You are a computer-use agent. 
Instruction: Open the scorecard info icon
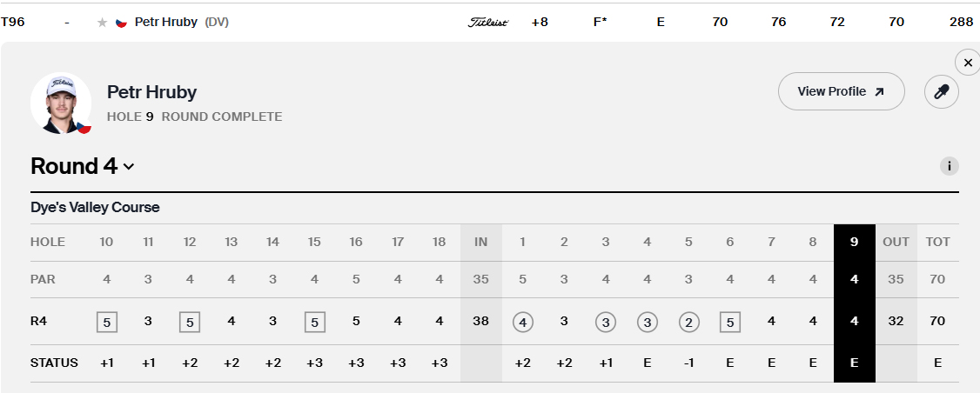pos(949,166)
